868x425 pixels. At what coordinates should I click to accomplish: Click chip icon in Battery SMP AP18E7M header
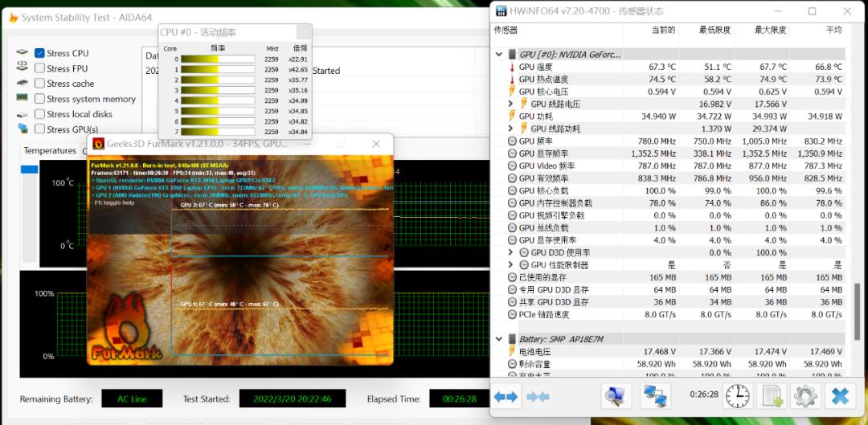pyautogui.click(x=512, y=339)
